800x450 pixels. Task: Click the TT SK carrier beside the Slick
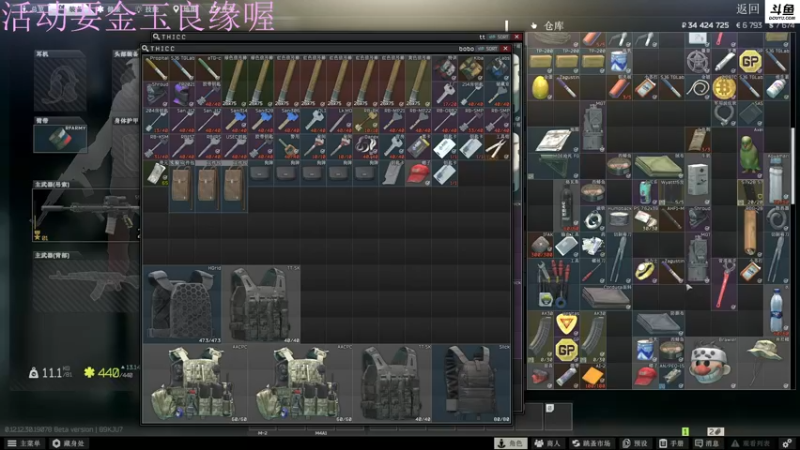click(x=392, y=383)
